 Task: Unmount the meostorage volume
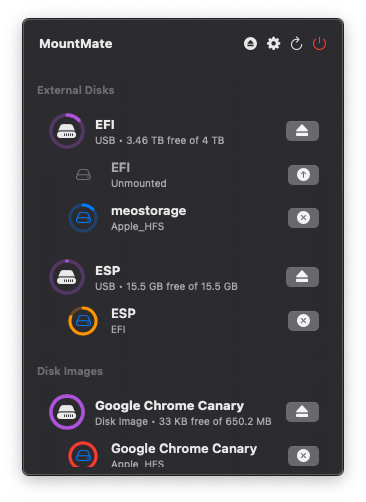point(303,218)
